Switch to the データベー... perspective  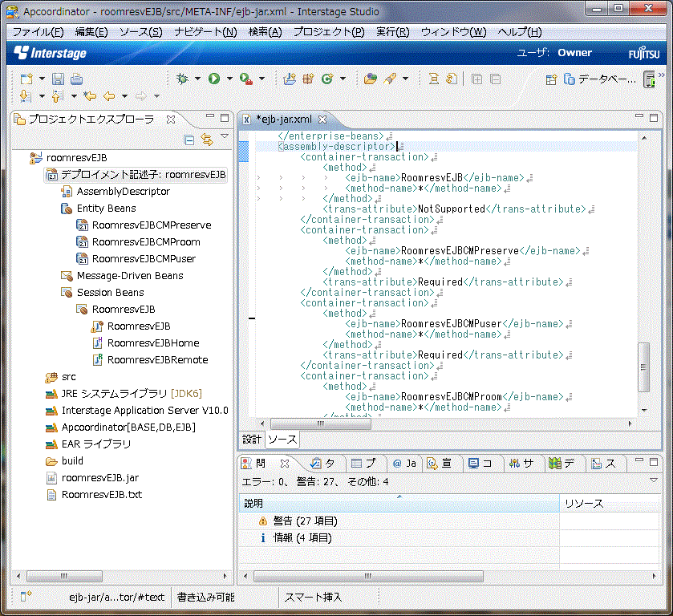(599, 79)
